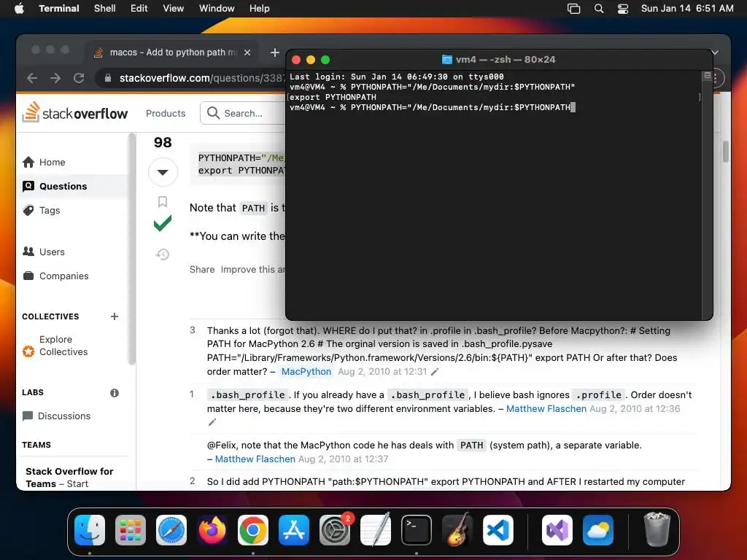747x560 pixels.
Task: Open TextEdit from the Dock
Action: (376, 530)
